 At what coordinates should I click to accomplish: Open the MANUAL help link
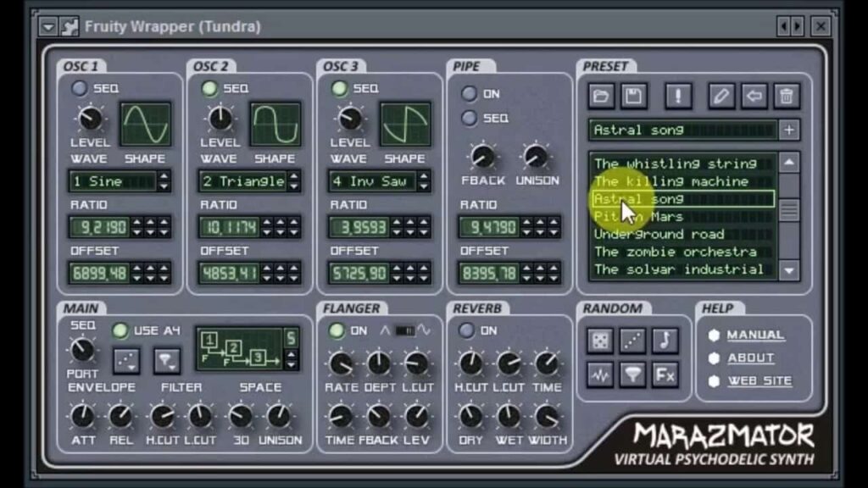point(754,335)
